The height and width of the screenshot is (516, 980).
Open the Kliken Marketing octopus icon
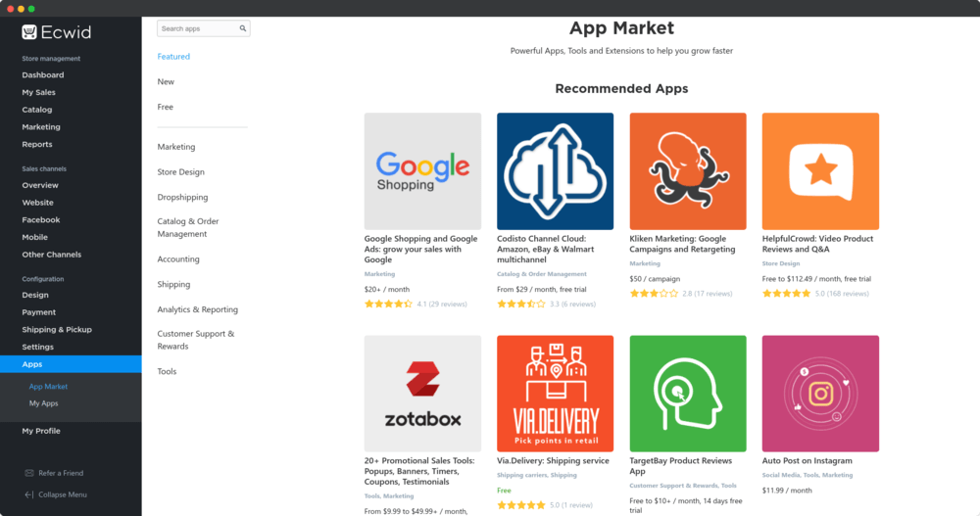pyautogui.click(x=688, y=171)
